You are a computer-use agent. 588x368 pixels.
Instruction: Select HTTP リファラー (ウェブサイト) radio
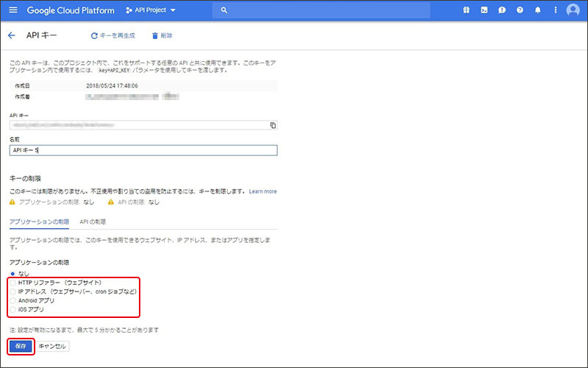pos(12,283)
